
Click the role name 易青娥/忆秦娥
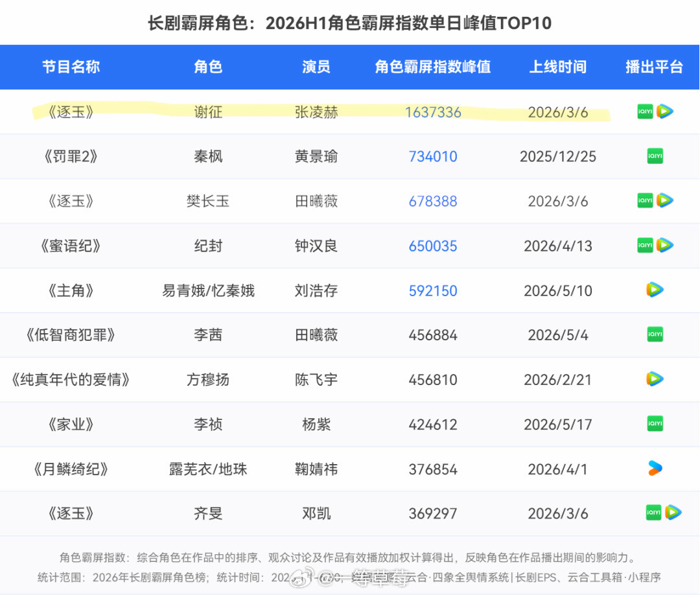click(x=208, y=290)
